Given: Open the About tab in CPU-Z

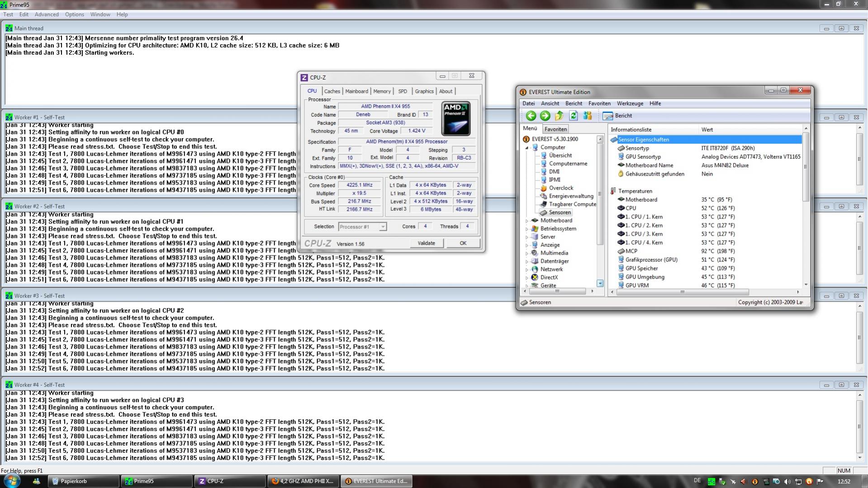Looking at the screenshot, I should (x=446, y=91).
